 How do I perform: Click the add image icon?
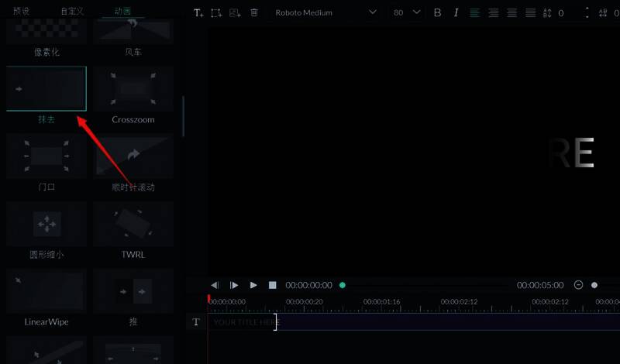coord(235,13)
